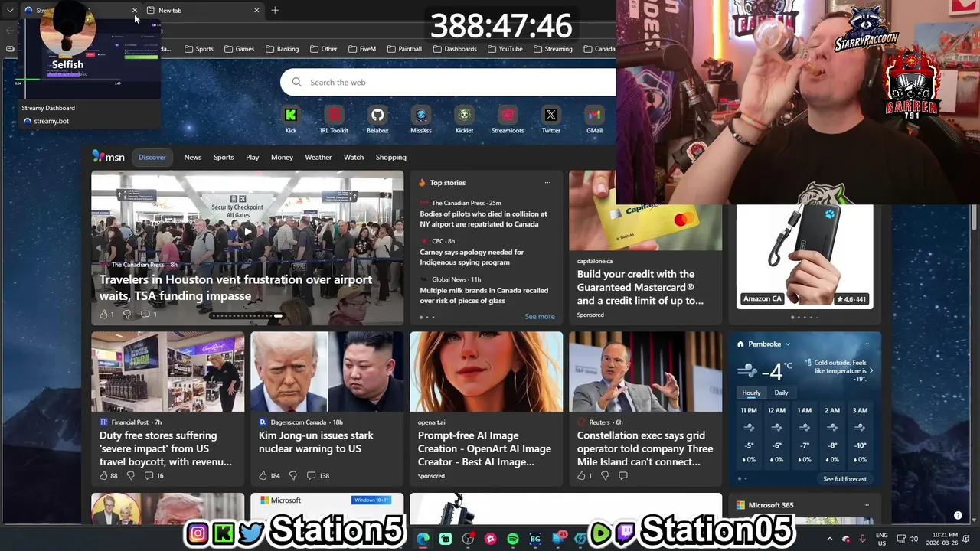Open taskbar app with 43 badge
Screen dimensions: 980x551
click(x=559, y=539)
